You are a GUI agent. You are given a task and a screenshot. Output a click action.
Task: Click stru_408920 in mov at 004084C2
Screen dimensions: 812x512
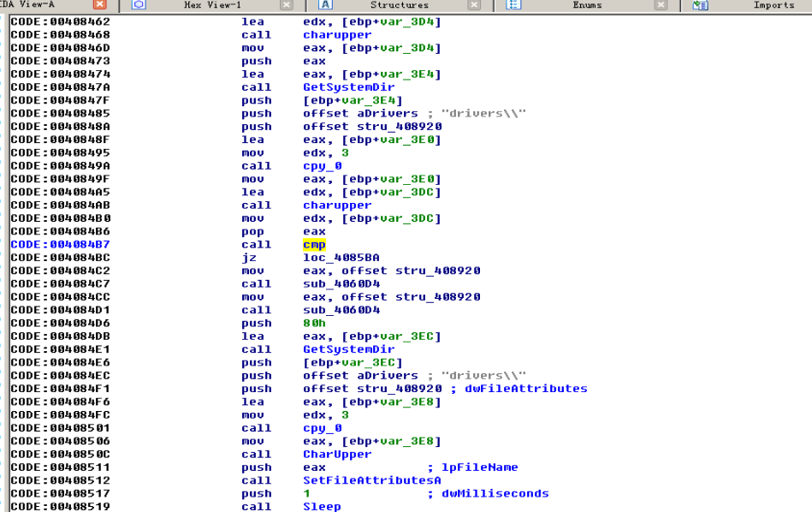click(437, 271)
